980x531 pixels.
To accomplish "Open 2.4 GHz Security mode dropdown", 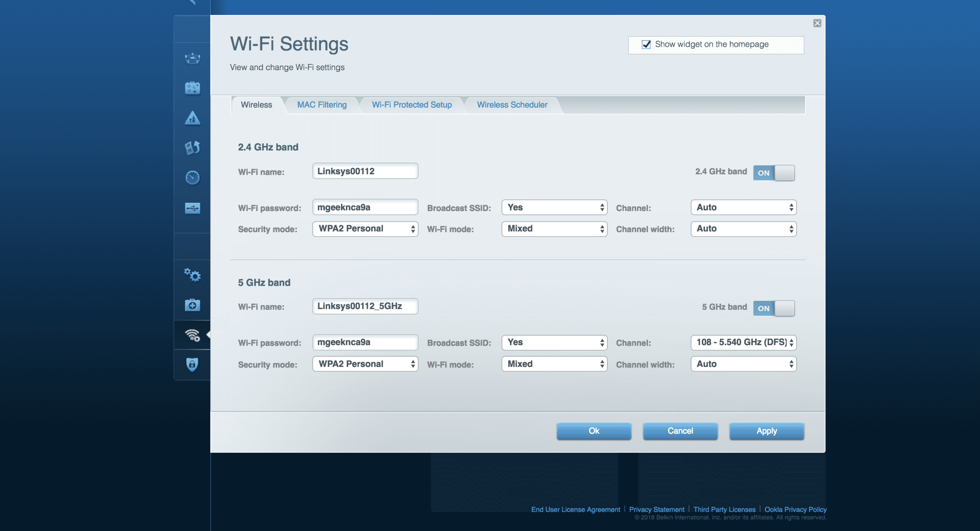I will coord(365,229).
